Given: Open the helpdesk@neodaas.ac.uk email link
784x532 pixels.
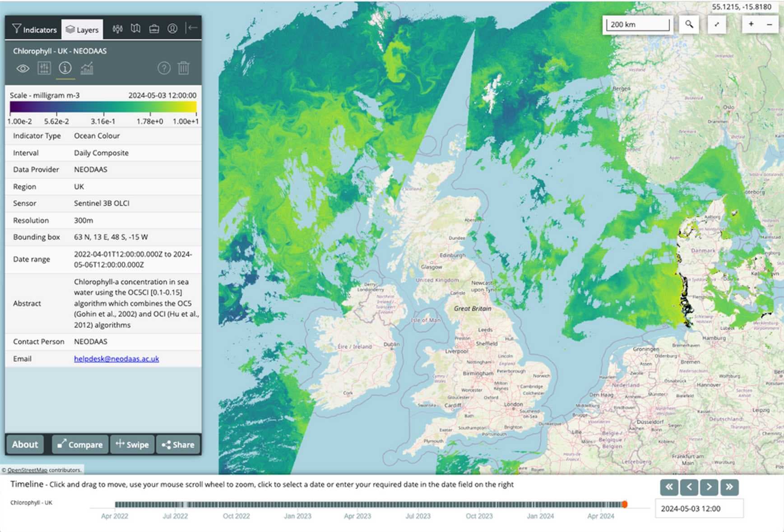Looking at the screenshot, I should point(116,358).
